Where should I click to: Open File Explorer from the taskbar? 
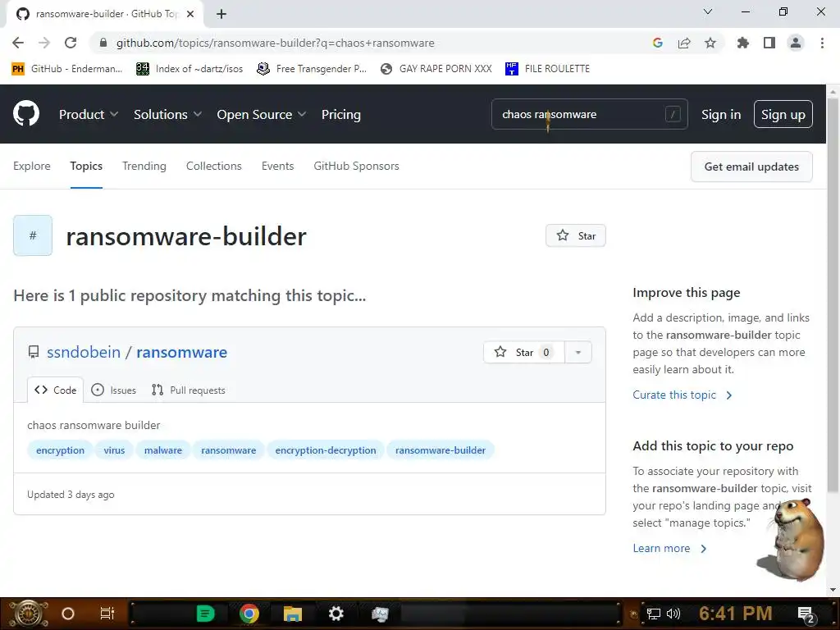coord(293,614)
